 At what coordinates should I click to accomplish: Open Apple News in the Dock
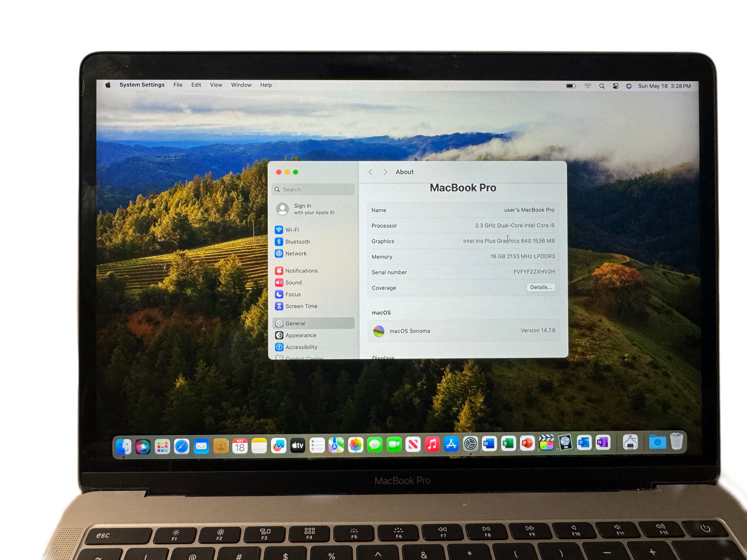413,444
